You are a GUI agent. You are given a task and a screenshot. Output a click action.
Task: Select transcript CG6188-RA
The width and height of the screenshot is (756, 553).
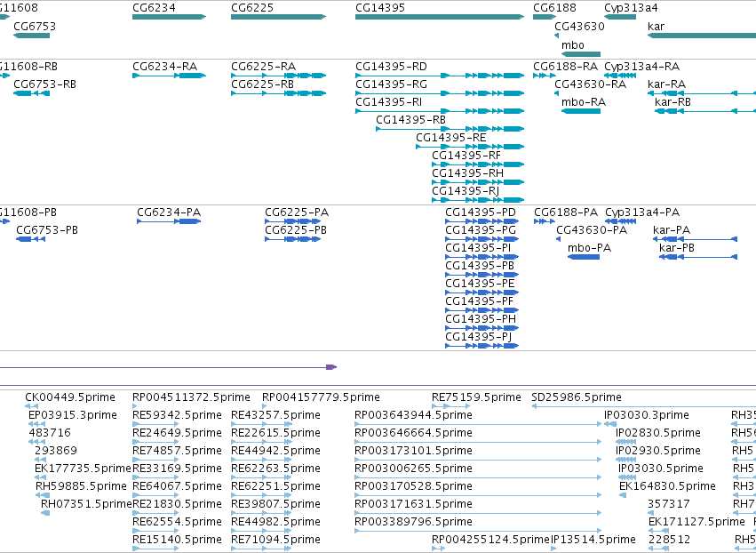pyautogui.click(x=565, y=66)
